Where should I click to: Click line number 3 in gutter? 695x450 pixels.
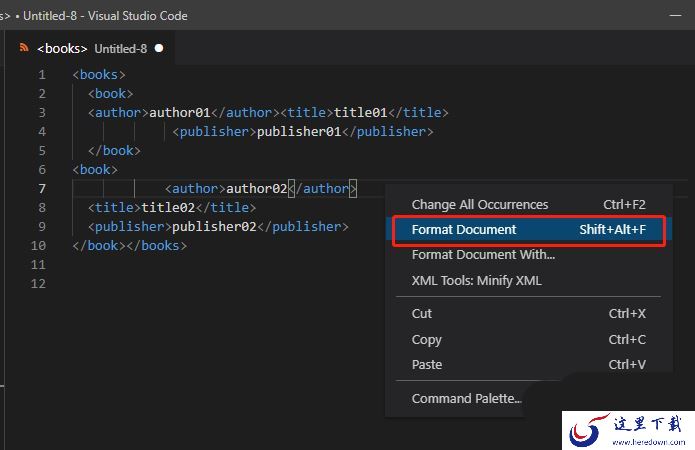[x=42, y=113]
